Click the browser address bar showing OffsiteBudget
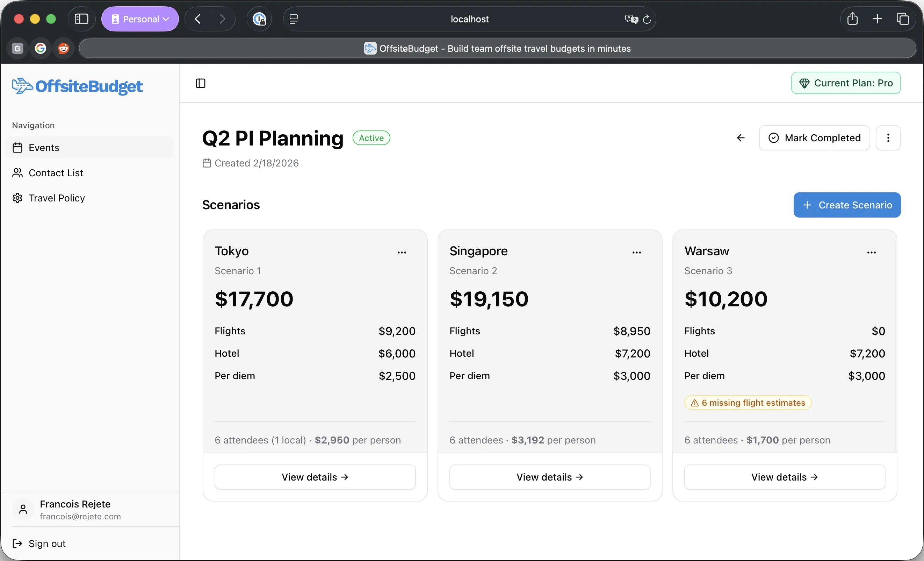 click(498, 48)
